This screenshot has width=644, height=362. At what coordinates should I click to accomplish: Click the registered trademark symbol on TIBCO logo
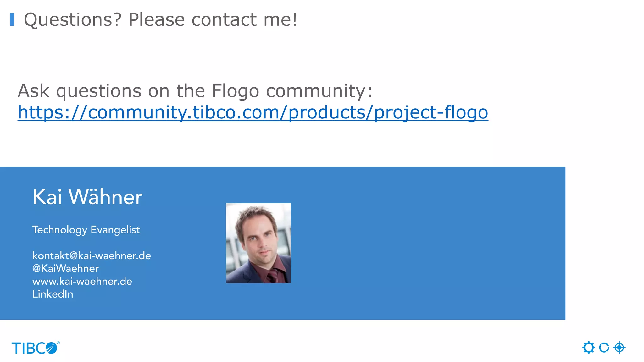[x=58, y=343]
